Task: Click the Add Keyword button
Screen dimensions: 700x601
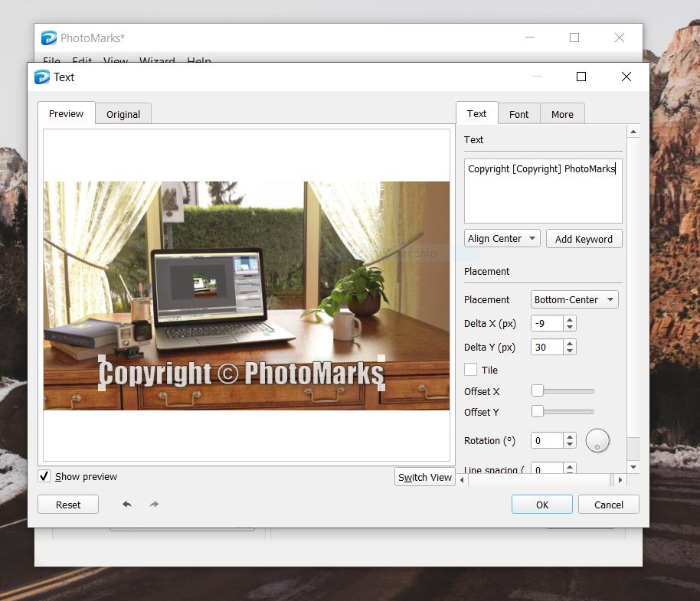Action: pyautogui.click(x=584, y=239)
